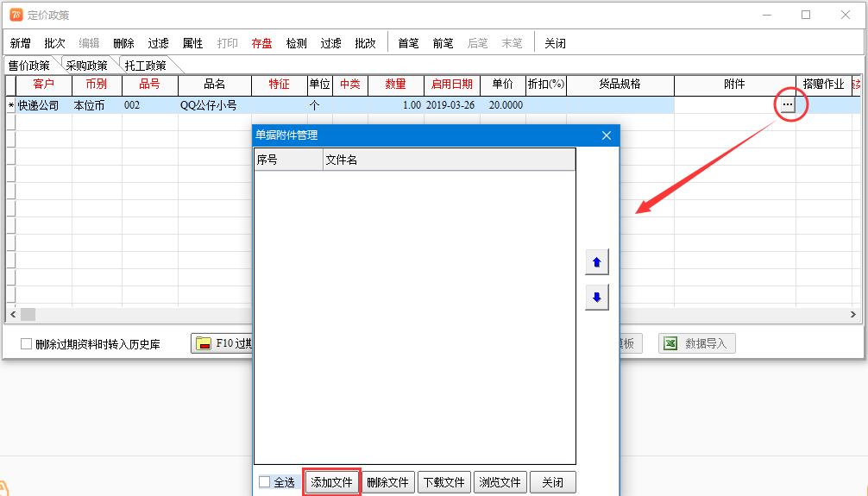Select the 快递公司 customer cell

point(39,105)
